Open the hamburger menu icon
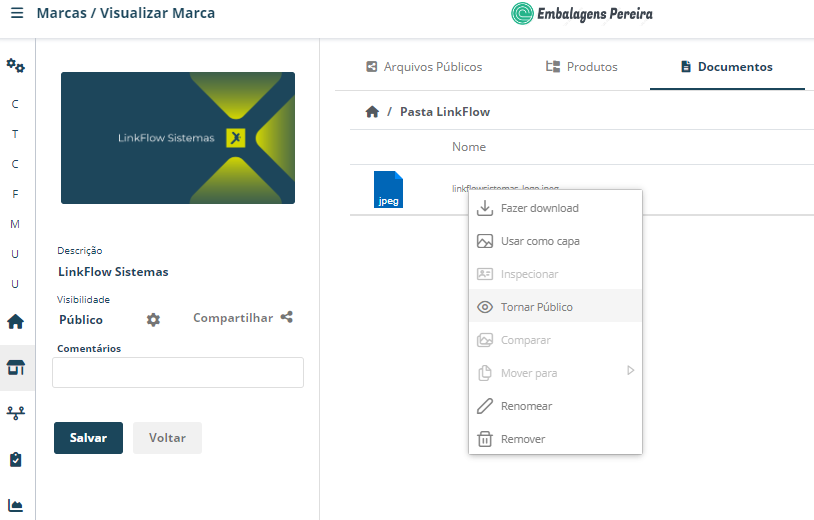814x520 pixels. coord(17,13)
